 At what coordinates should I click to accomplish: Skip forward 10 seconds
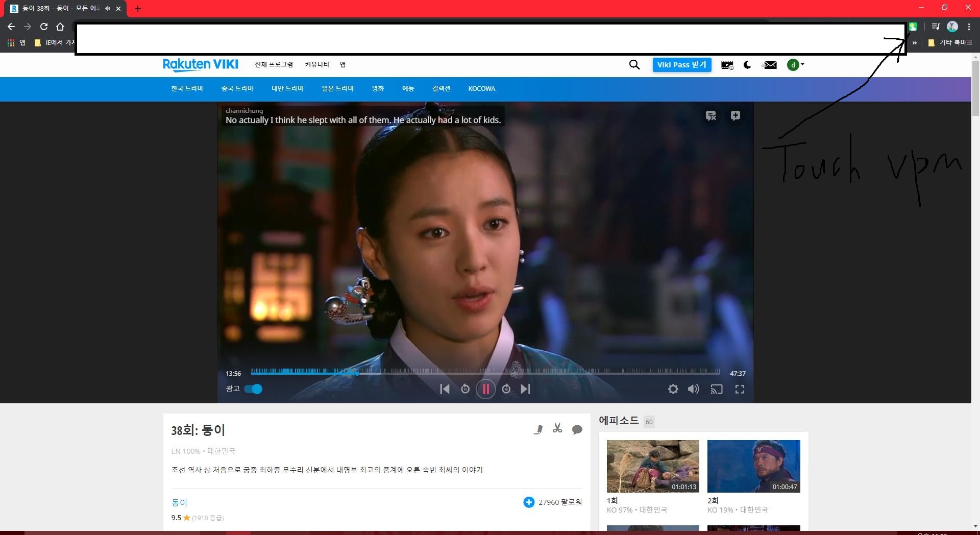(506, 389)
